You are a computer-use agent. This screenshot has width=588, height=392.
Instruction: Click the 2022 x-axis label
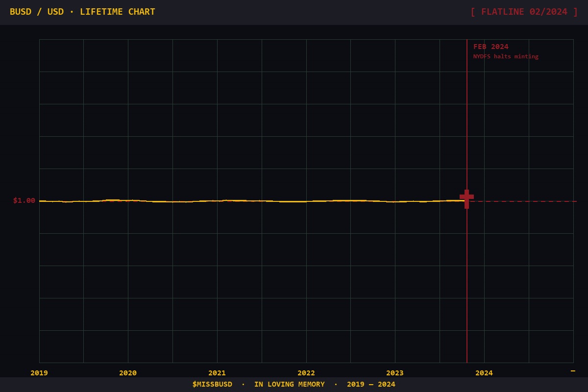[306, 373]
